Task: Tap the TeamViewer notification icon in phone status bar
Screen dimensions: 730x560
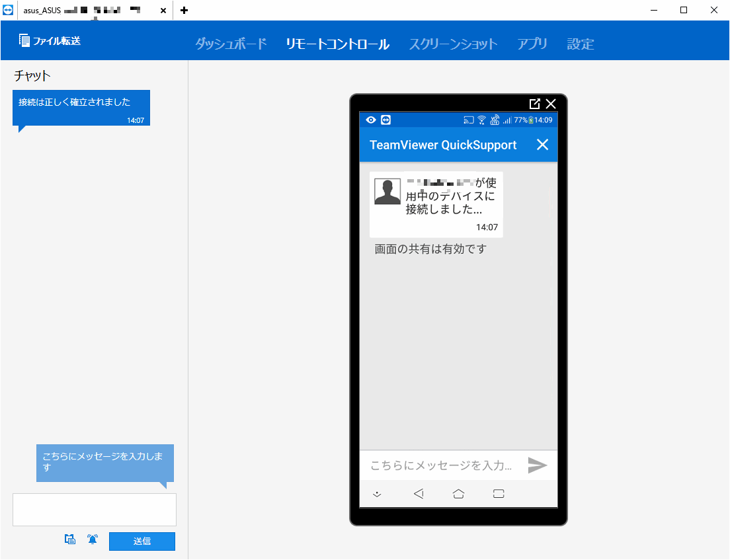Action: 386,120
